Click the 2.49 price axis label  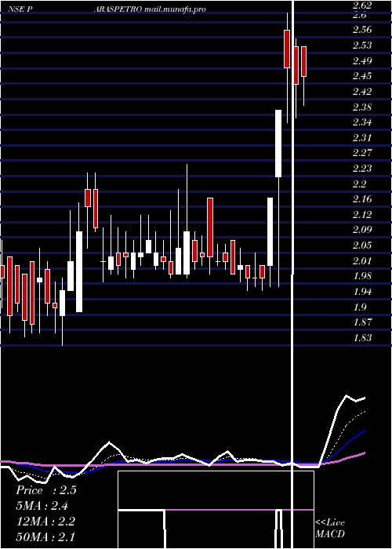pos(362,60)
